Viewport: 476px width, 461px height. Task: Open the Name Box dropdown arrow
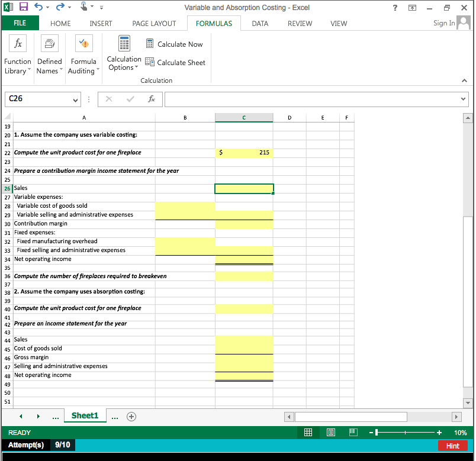(76, 99)
